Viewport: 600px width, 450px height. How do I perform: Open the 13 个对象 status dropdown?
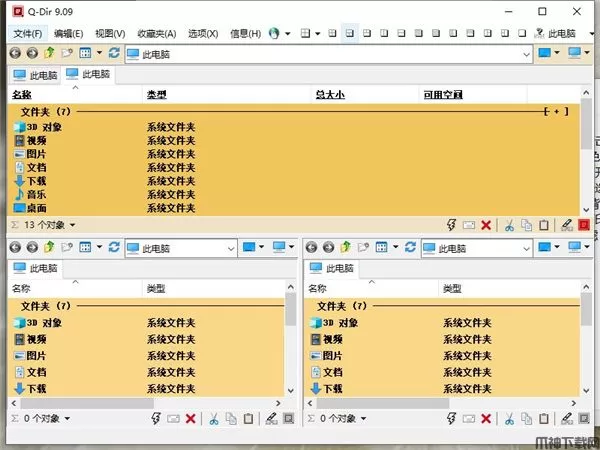72,225
